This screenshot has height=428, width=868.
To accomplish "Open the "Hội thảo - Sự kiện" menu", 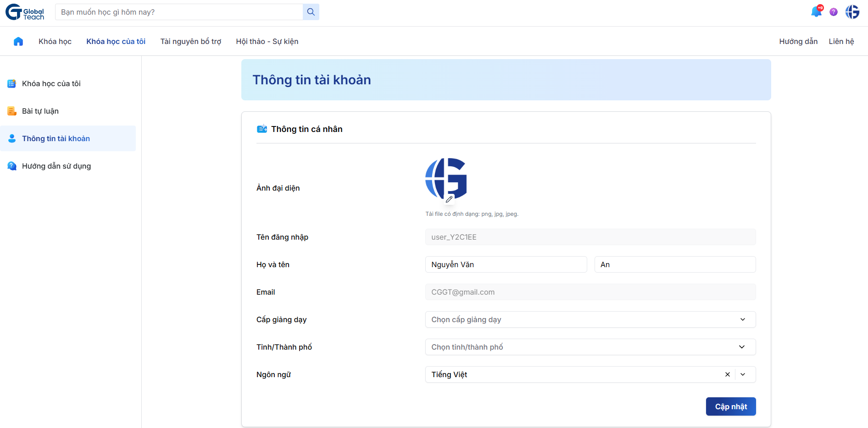I will (267, 41).
